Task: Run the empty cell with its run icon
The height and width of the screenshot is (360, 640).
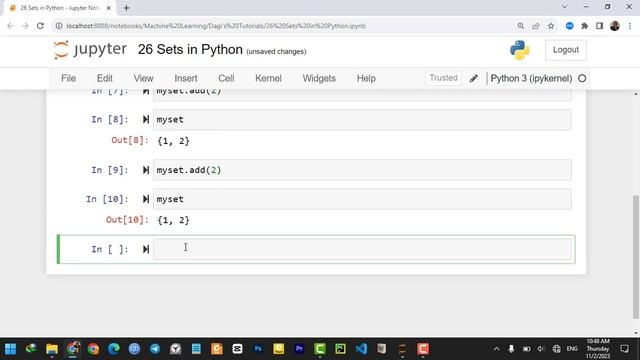Action: (146, 249)
